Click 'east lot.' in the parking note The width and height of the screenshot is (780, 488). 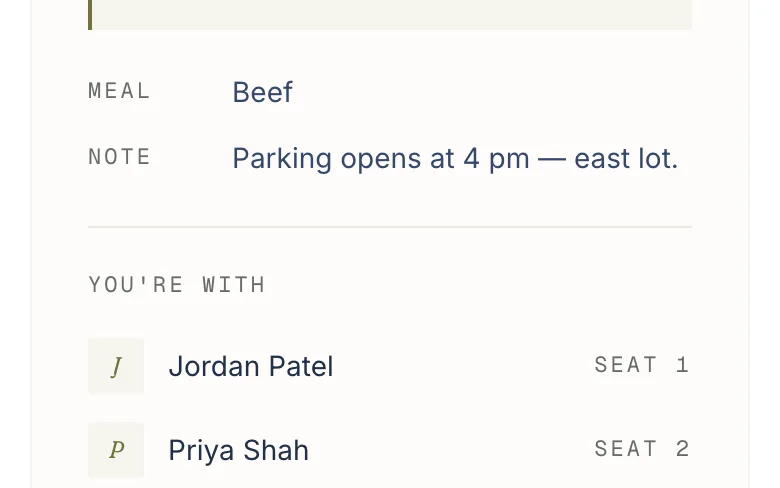(626, 159)
